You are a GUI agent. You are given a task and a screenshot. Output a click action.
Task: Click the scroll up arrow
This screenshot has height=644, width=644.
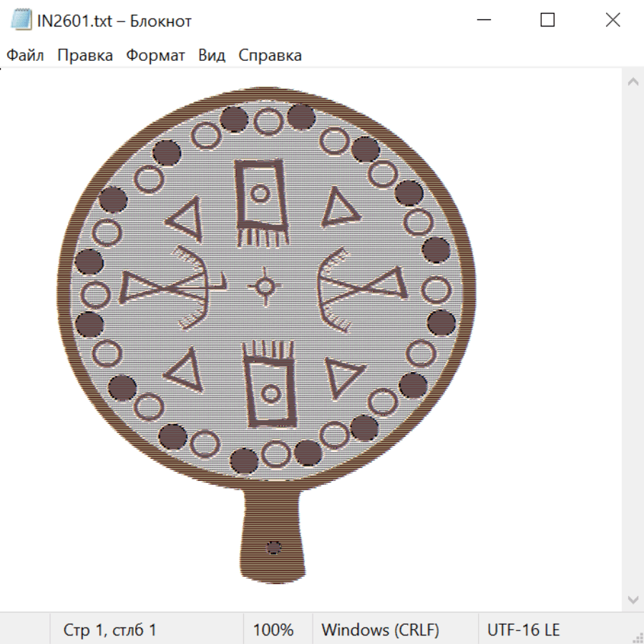[633, 82]
